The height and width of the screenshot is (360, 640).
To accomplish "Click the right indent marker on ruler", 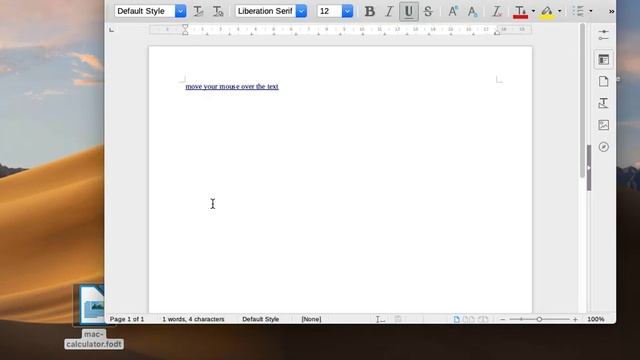I will coord(497,32).
